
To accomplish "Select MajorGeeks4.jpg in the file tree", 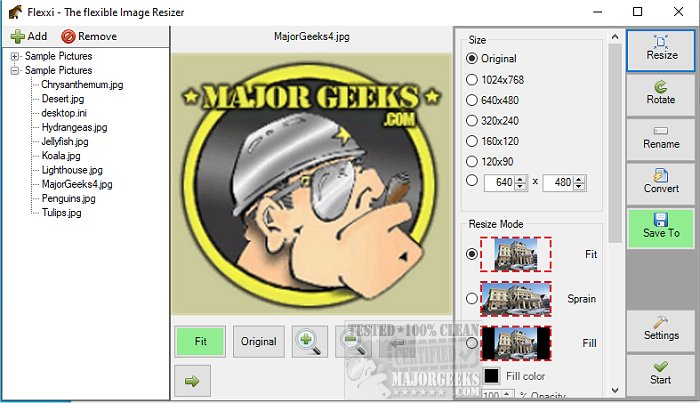I will pyautogui.click(x=77, y=184).
